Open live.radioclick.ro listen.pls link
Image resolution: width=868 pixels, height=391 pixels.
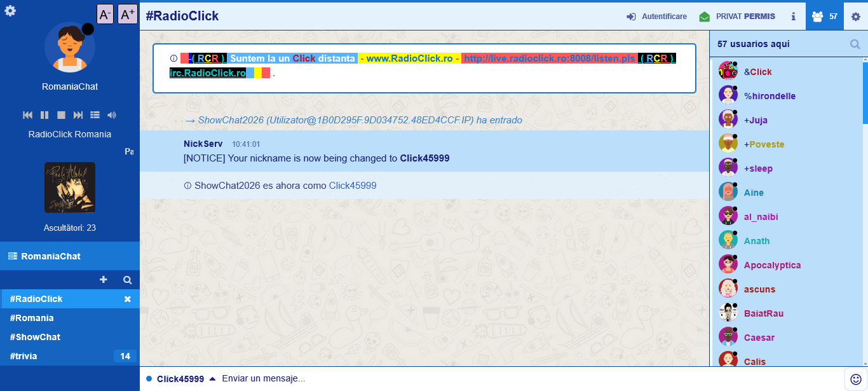[550, 58]
